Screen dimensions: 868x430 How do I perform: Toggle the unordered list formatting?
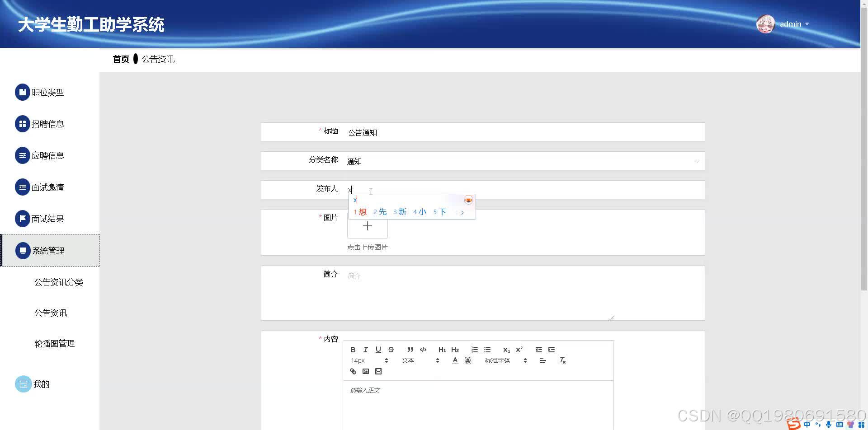(x=487, y=350)
